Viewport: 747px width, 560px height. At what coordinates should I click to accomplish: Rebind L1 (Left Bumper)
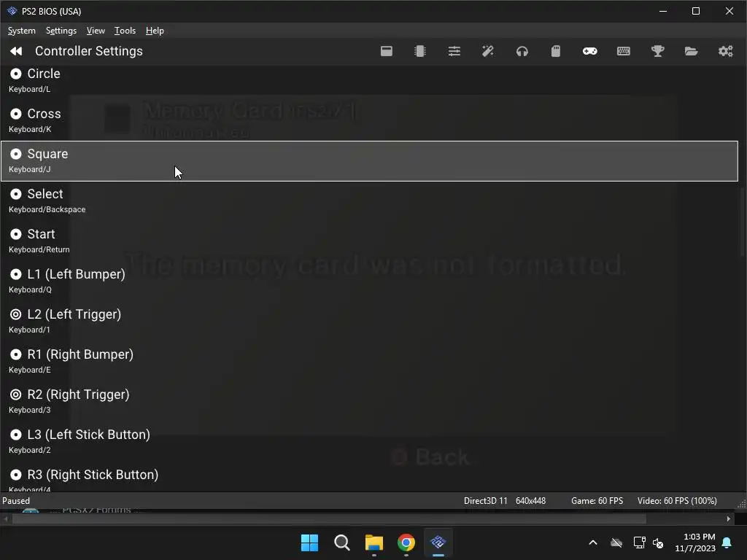tap(369, 281)
